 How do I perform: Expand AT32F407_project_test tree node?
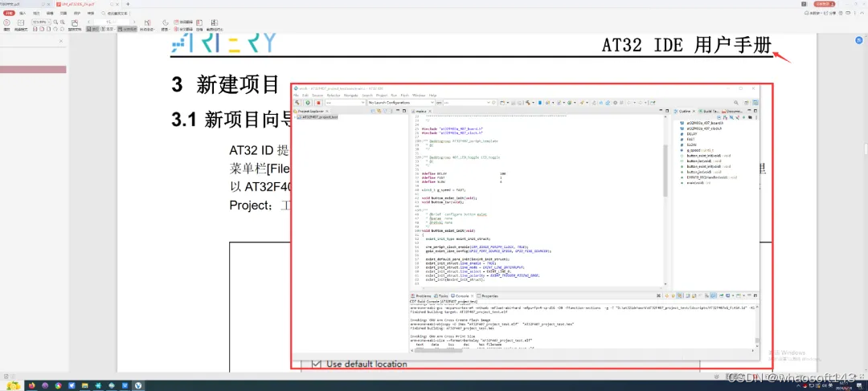[295, 116]
